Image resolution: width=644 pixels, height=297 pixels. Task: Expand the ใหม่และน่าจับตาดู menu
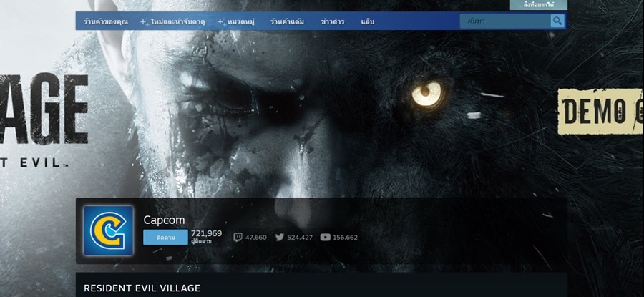pyautogui.click(x=172, y=21)
